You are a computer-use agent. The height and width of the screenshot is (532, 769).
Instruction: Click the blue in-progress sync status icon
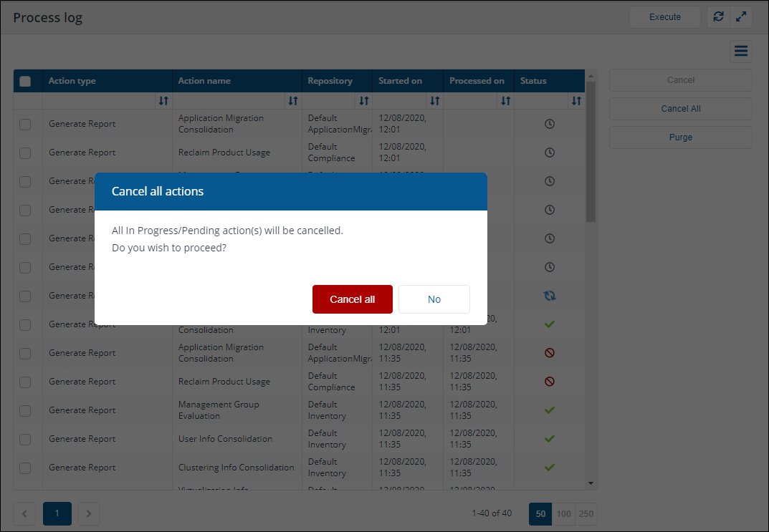coord(550,296)
